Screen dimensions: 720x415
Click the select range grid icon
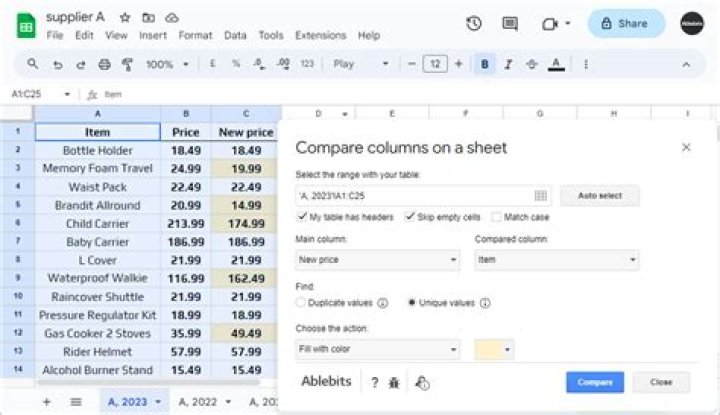tap(541, 196)
